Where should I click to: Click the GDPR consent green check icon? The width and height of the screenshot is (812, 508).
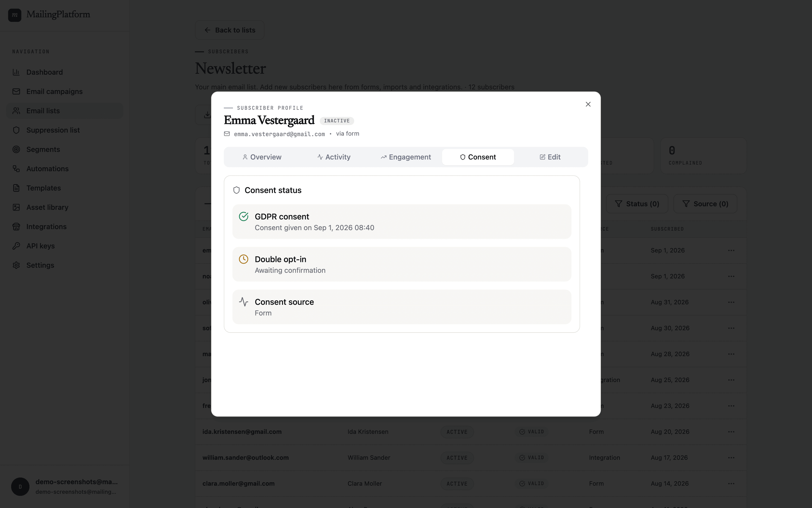(244, 217)
